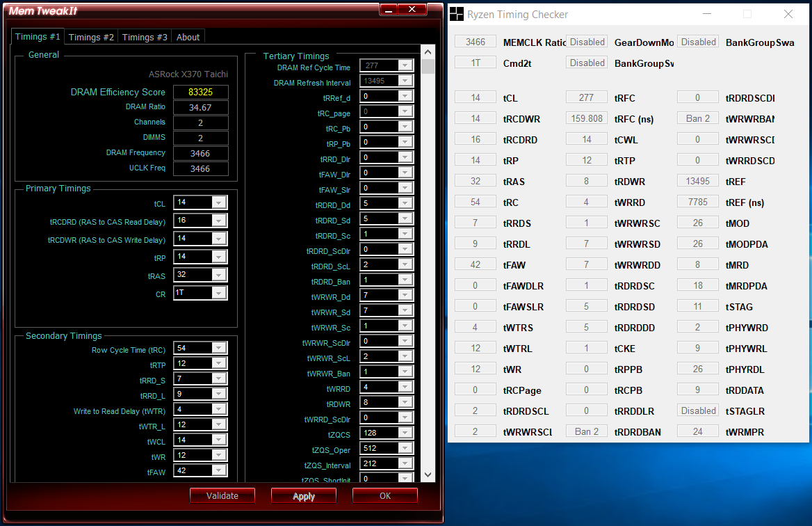Expand the tRAS dropdown

pos(218,276)
